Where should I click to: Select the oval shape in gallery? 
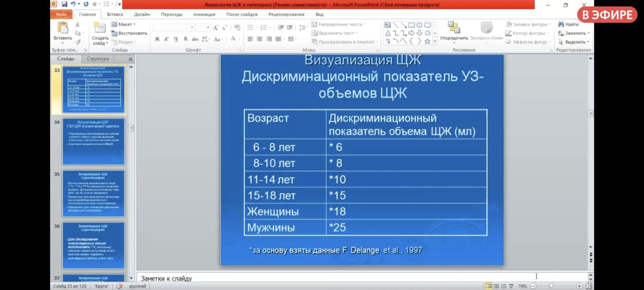tap(419, 25)
